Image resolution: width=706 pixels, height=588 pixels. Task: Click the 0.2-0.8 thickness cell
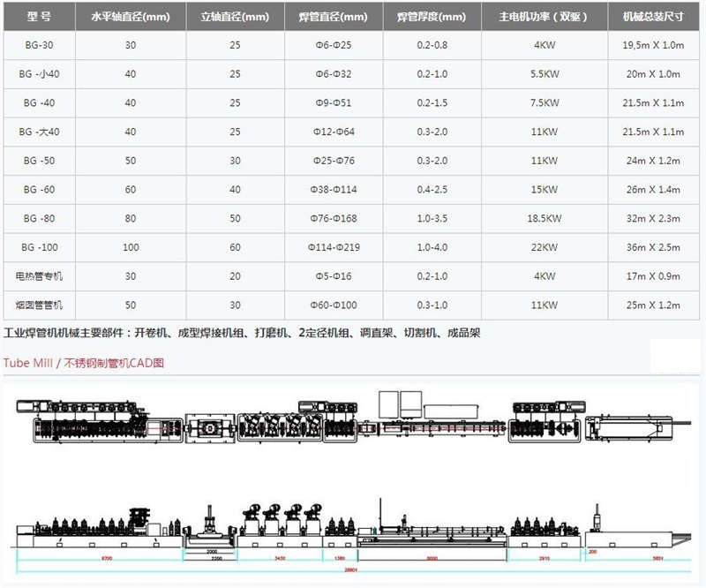[432, 45]
